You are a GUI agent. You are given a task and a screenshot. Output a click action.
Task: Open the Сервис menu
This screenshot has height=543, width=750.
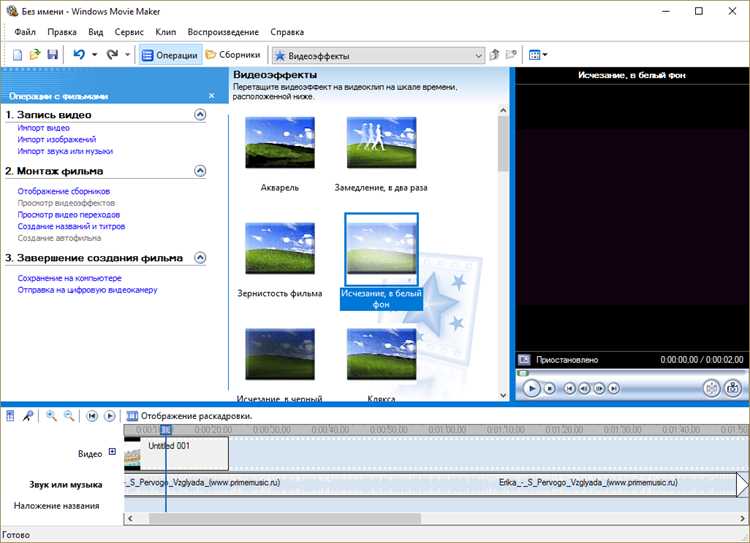click(129, 32)
